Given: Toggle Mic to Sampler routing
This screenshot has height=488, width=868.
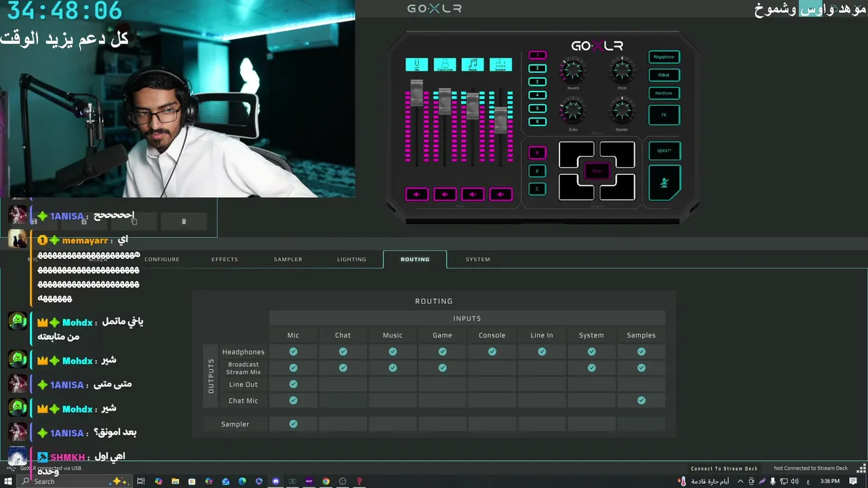Looking at the screenshot, I should (x=293, y=424).
